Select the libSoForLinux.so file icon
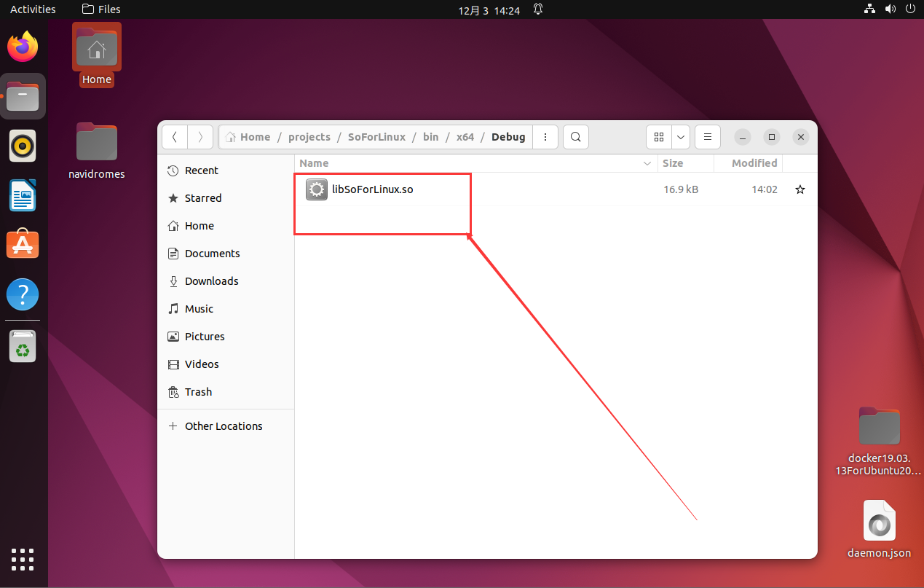The height and width of the screenshot is (588, 924). [317, 189]
